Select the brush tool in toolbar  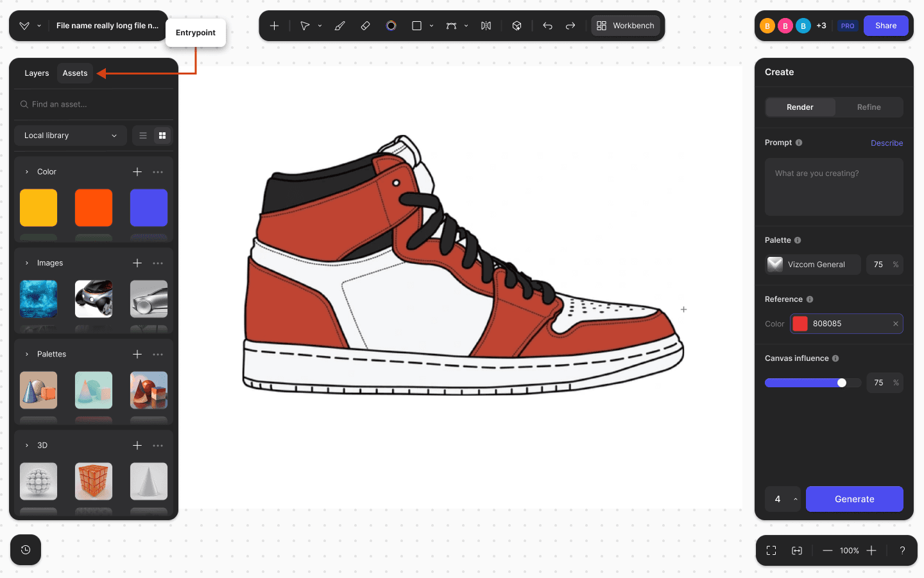(x=340, y=26)
